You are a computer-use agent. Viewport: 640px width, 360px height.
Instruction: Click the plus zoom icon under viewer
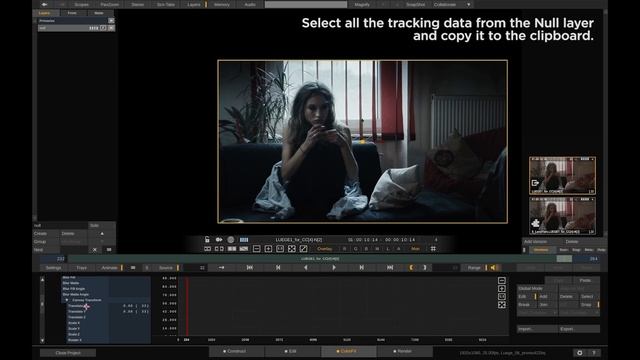(268, 249)
